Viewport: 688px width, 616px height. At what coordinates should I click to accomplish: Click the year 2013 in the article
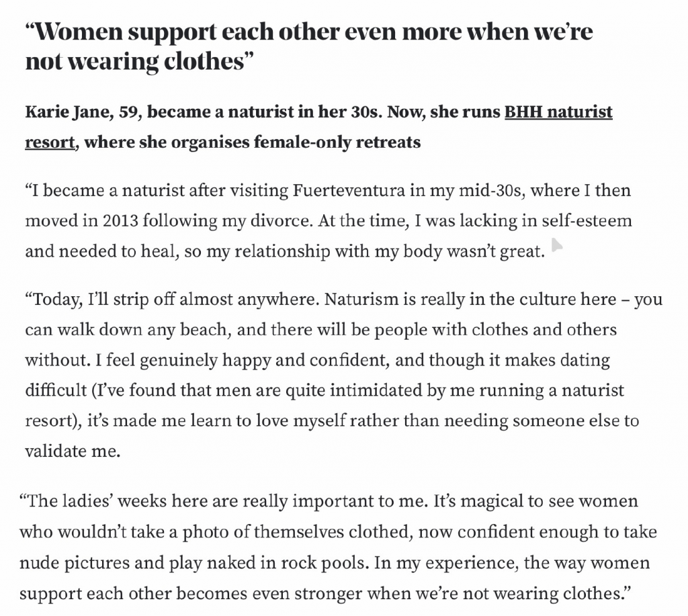pyautogui.click(x=121, y=221)
